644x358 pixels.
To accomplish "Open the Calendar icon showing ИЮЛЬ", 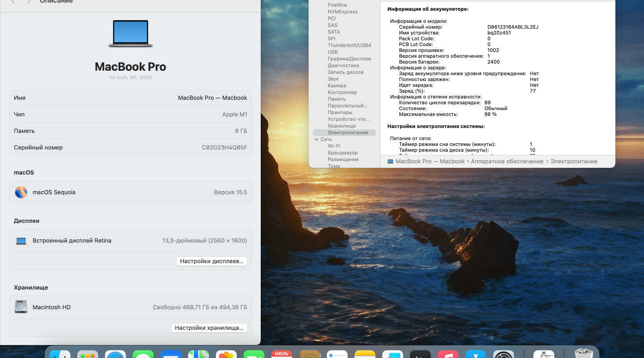I will tap(282, 354).
